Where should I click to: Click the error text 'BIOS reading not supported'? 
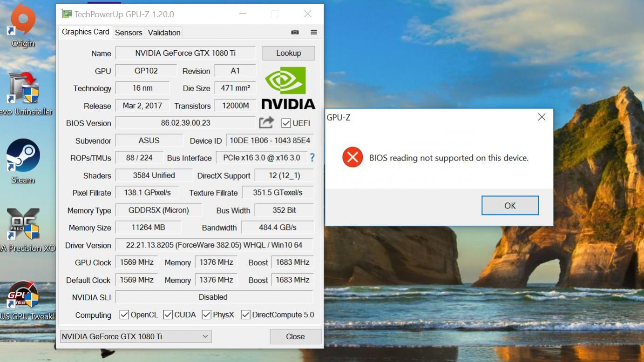pyautogui.click(x=449, y=158)
